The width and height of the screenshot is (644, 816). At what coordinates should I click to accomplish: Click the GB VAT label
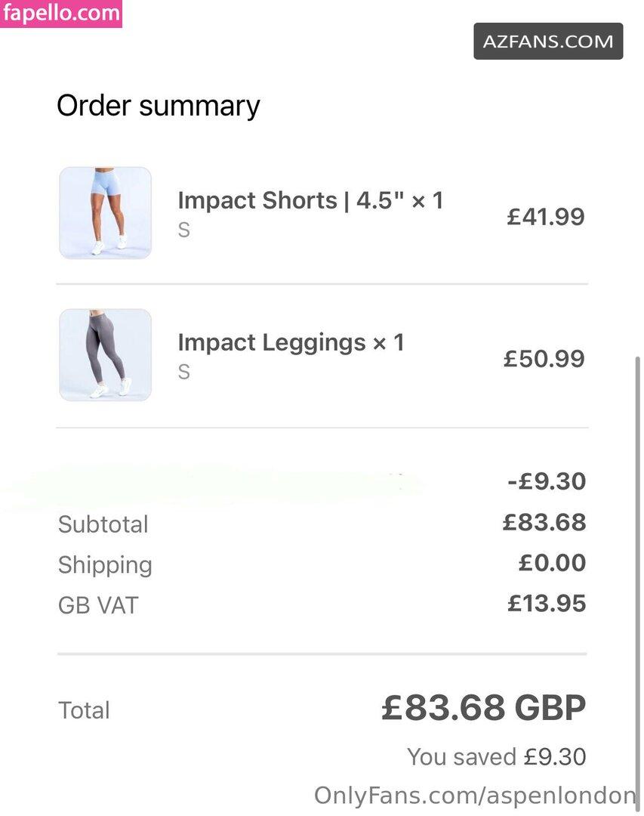98,605
